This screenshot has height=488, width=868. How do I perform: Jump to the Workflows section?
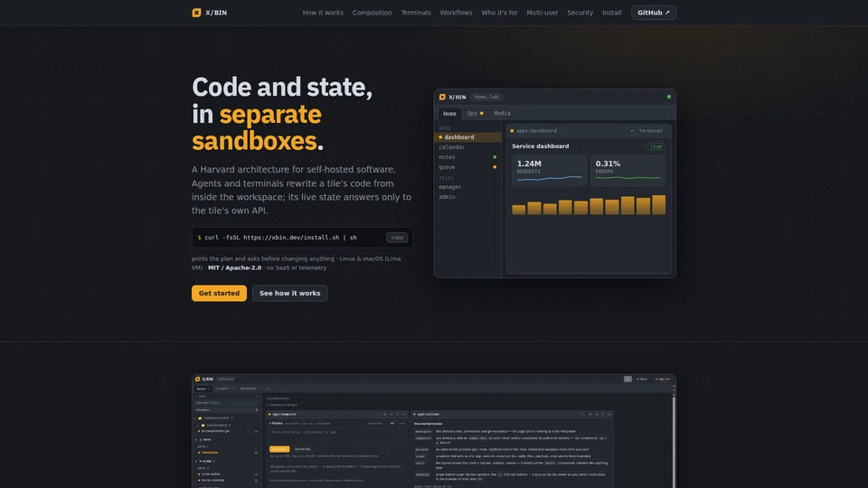(456, 13)
